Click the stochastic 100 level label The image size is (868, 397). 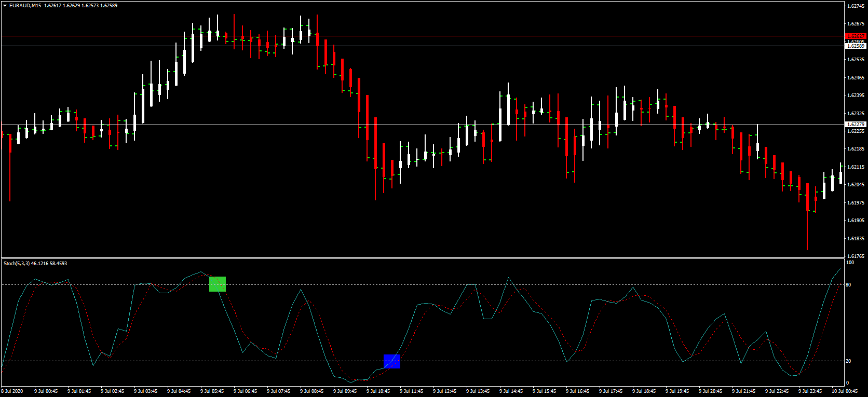tap(850, 263)
